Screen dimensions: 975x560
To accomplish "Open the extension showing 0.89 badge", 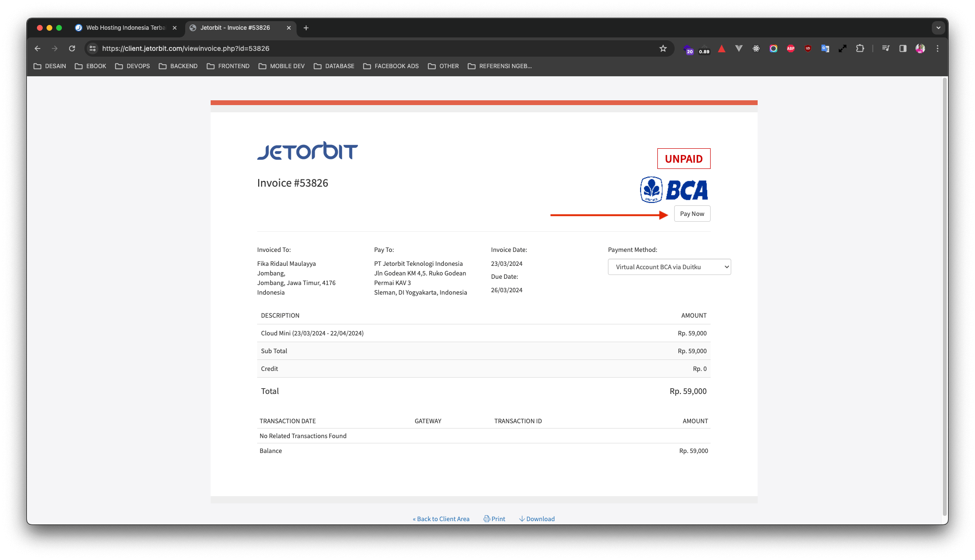I will (x=704, y=49).
